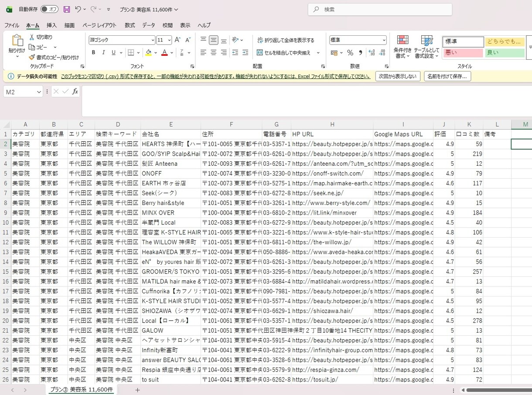
Task: Click the search box
Action: coord(380,9)
